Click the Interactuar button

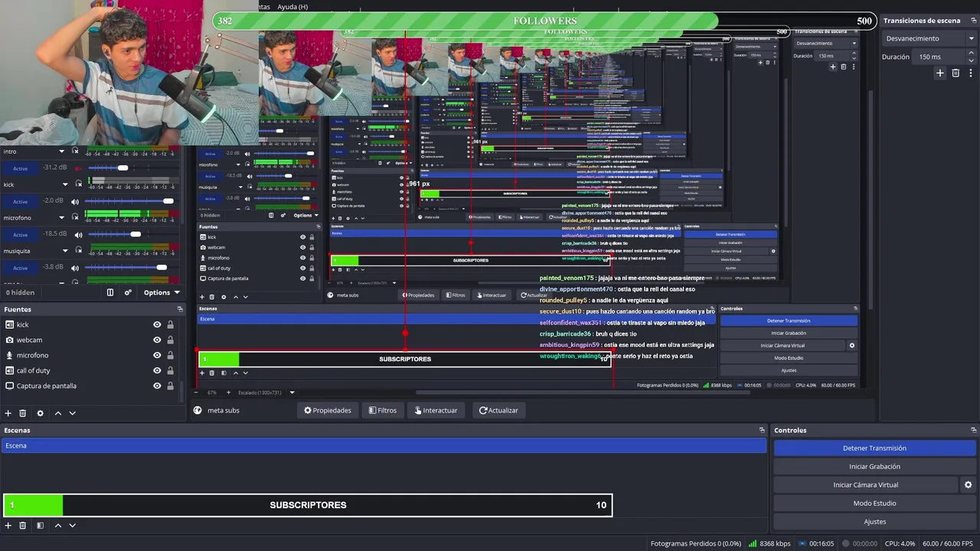click(x=436, y=410)
